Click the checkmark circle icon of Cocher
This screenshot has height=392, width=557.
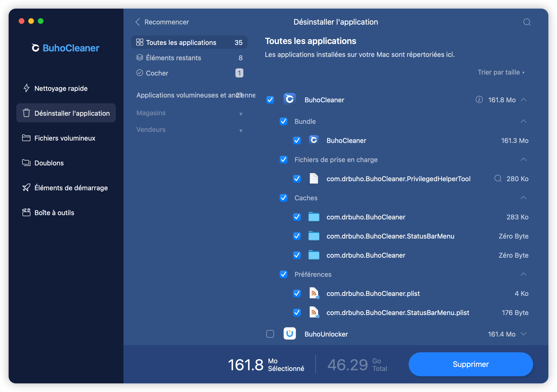[x=139, y=73]
